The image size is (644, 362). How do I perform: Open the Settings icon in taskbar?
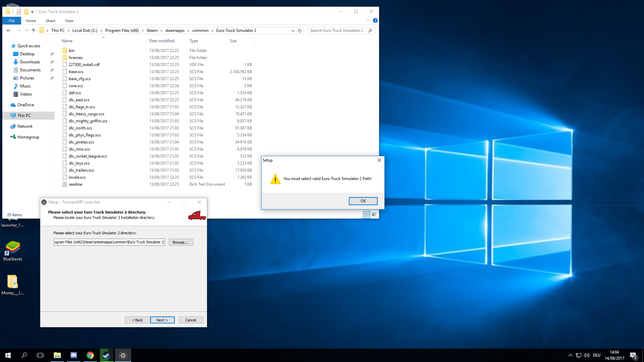point(123,355)
